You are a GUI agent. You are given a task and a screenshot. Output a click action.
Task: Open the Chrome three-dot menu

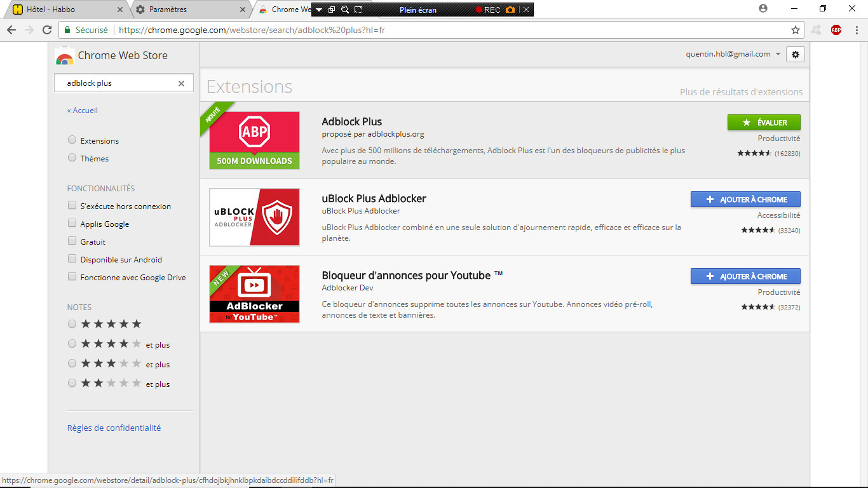(x=855, y=30)
